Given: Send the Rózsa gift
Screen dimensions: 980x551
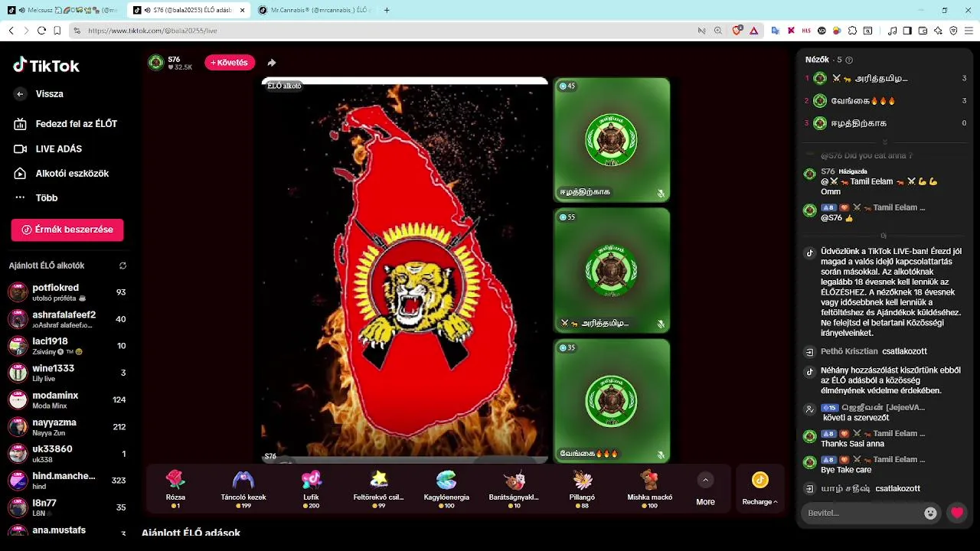Looking at the screenshot, I should point(176,489).
